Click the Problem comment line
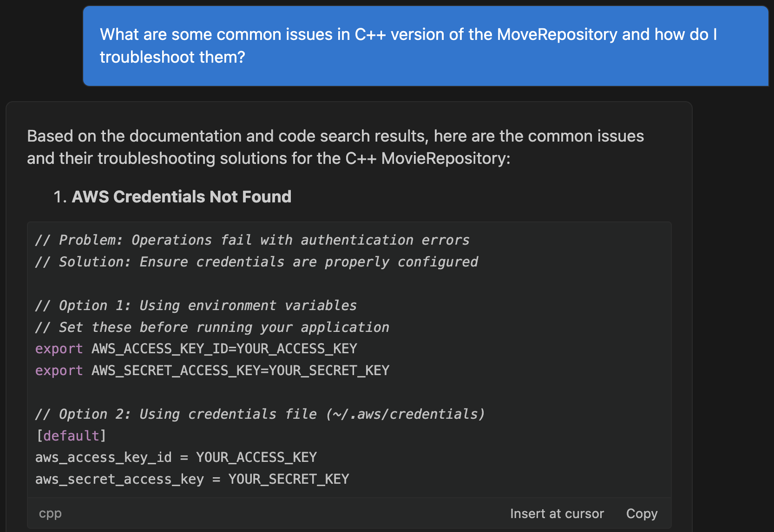Viewport: 774px width, 532px height. [251, 240]
